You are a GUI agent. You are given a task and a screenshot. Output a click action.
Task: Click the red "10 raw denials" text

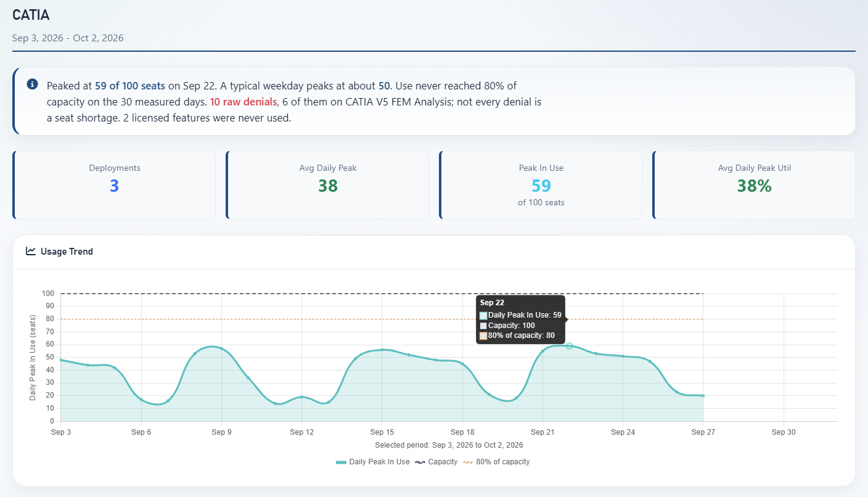244,102
